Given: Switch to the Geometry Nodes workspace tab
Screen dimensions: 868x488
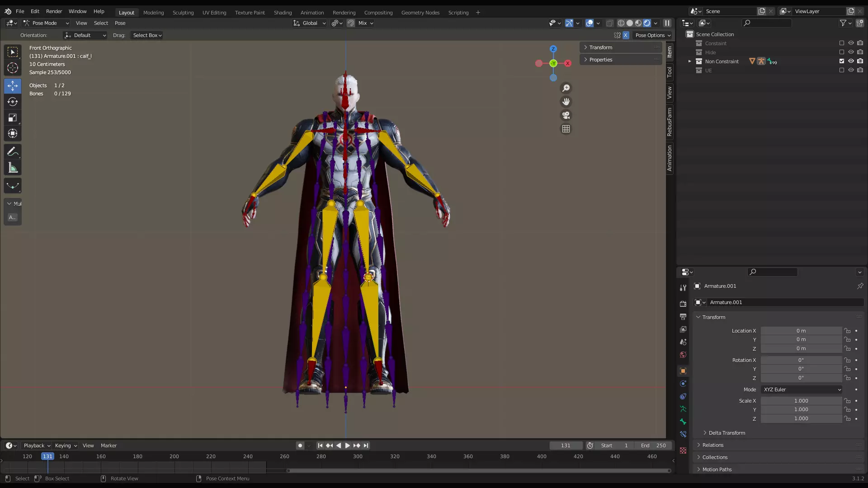Looking at the screenshot, I should (420, 13).
